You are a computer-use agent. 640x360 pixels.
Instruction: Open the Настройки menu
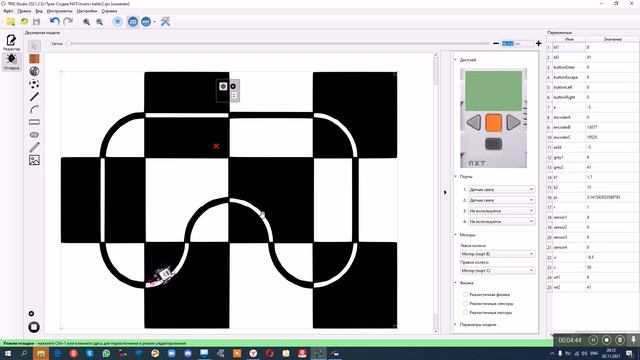point(87,11)
